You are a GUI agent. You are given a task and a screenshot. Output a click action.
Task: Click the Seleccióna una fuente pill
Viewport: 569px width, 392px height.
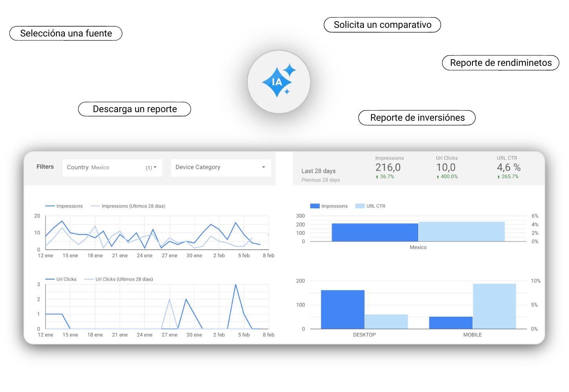coord(66,33)
